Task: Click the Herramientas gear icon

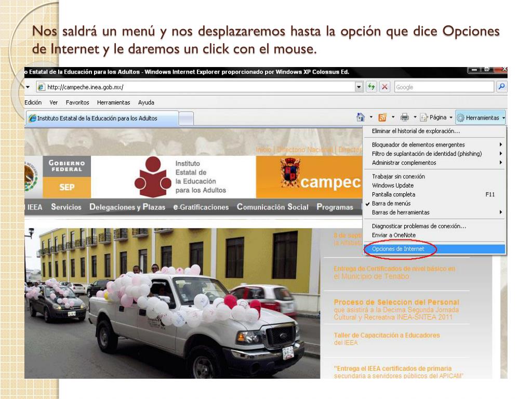Action: pyautogui.click(x=460, y=118)
